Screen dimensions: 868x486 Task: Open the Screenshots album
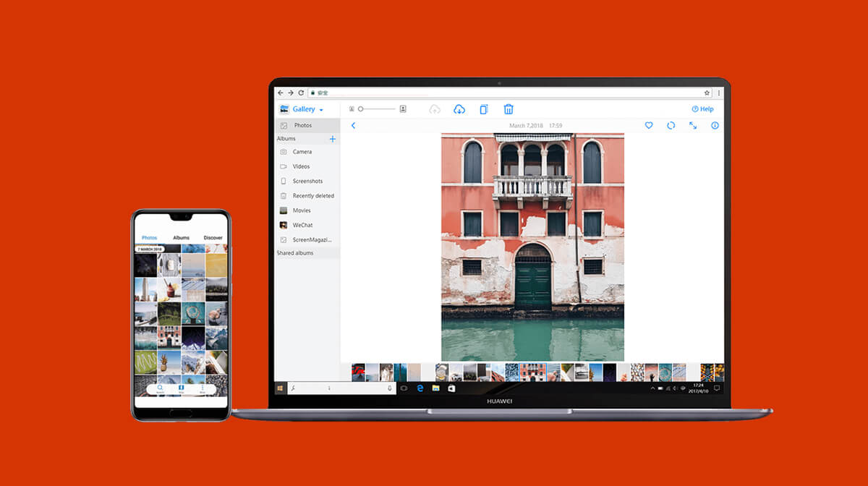[x=307, y=181]
